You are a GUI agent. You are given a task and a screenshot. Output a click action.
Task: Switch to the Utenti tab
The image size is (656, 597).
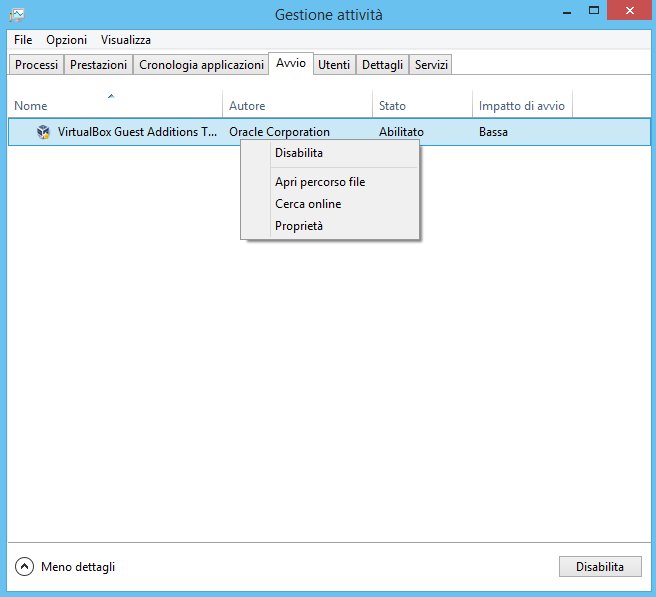pyautogui.click(x=334, y=64)
